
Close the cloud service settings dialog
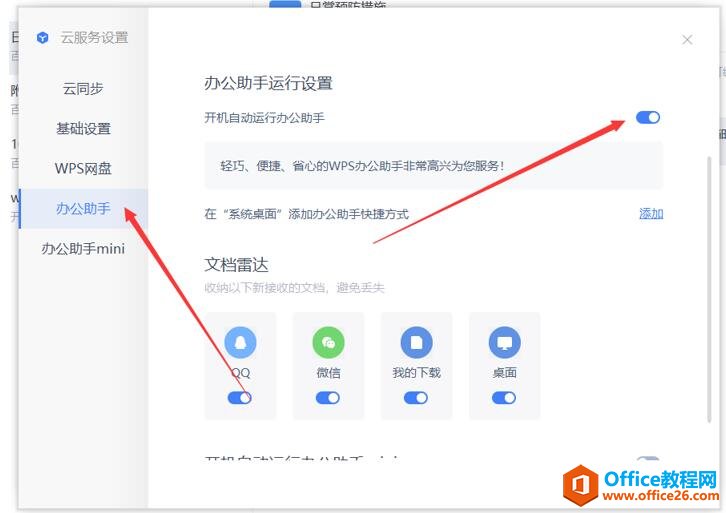pos(687,40)
